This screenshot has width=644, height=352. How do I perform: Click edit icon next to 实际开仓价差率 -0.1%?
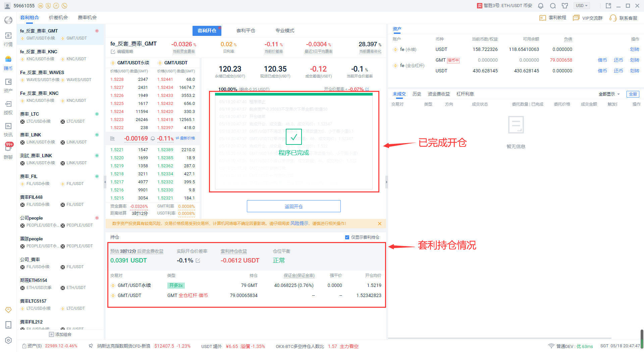tap(198, 260)
